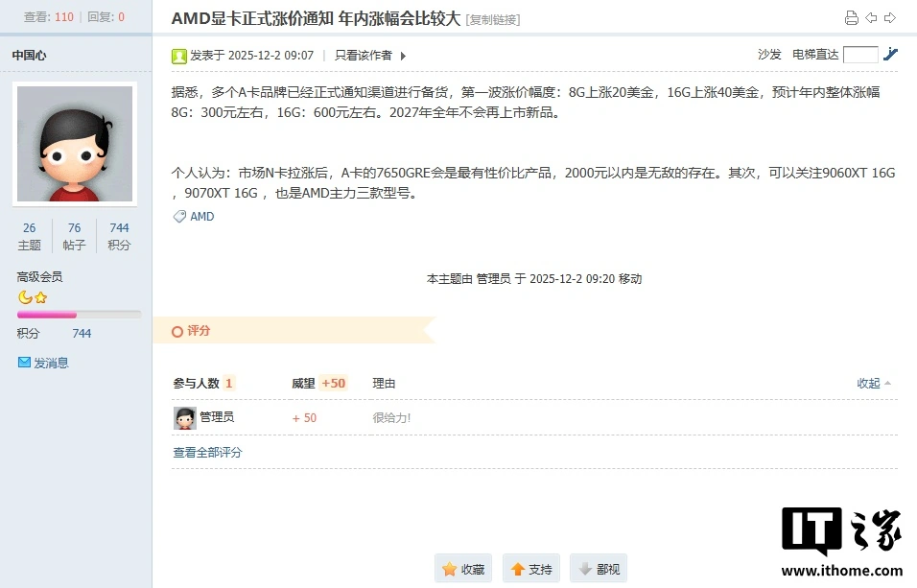Click the 电梯直达 floor number input

[x=860, y=55]
